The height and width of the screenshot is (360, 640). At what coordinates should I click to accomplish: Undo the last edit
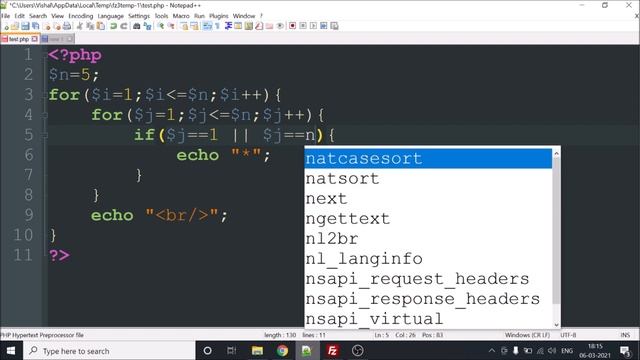pyautogui.click(x=113, y=26)
